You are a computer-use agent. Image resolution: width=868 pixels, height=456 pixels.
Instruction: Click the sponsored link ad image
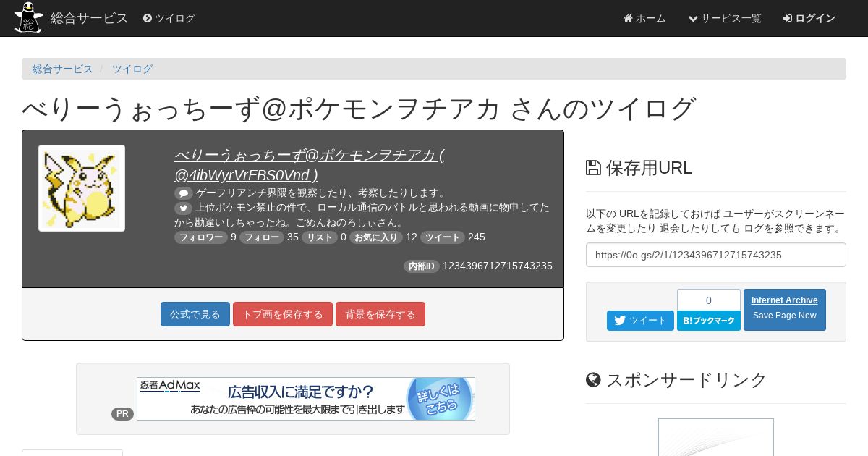pyautogui.click(x=716, y=437)
